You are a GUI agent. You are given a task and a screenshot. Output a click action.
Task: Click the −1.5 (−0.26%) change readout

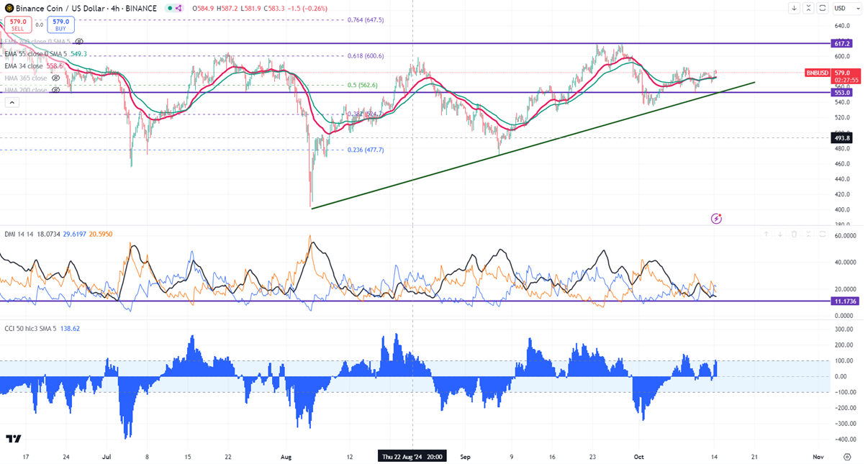309,9
